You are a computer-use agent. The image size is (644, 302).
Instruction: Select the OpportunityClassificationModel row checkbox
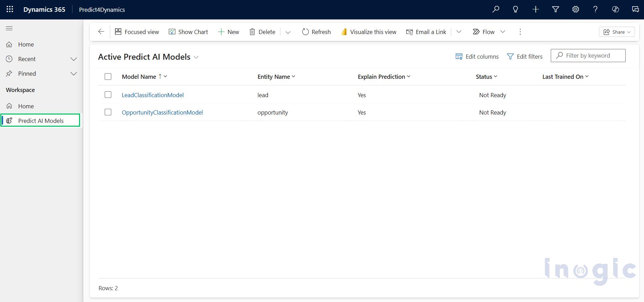(108, 112)
